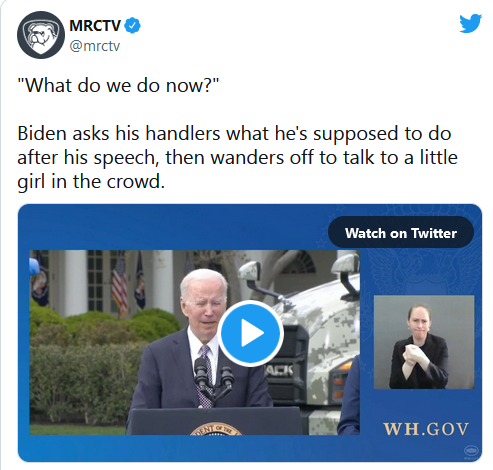
Task: Click the presidential seal on the podium
Action: (216, 428)
